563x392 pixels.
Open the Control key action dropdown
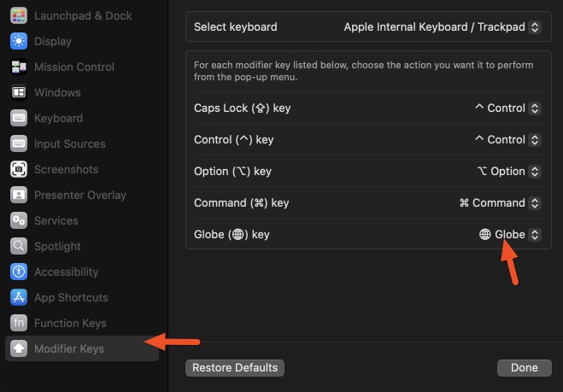point(507,139)
